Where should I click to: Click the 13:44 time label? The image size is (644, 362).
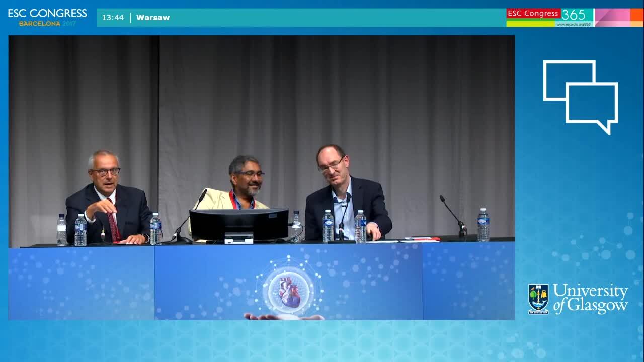click(113, 18)
